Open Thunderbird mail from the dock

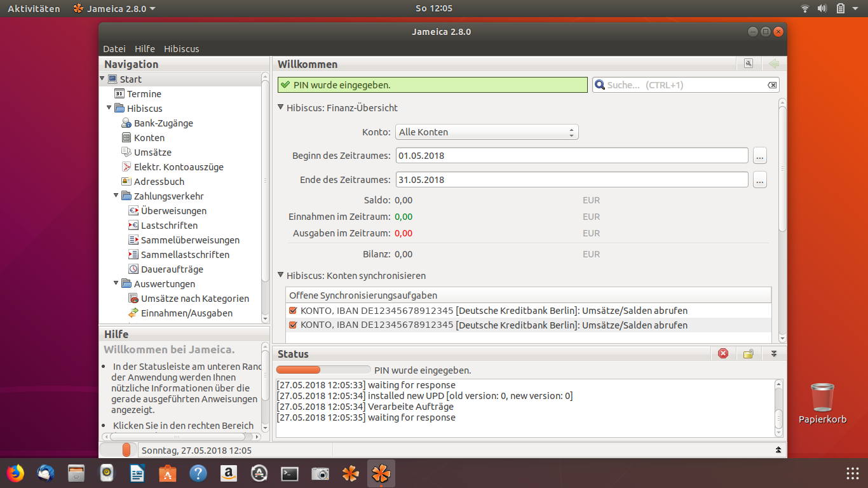click(46, 473)
